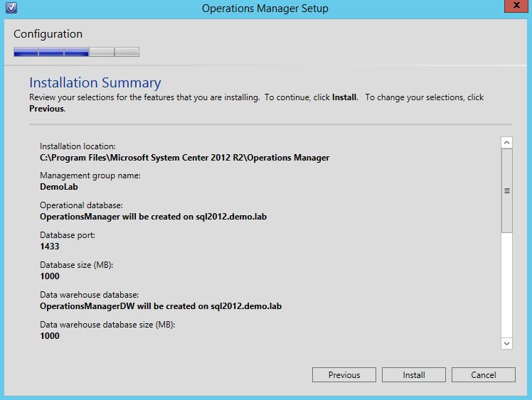Click the Operations Manager Setup title bar icon
Viewport: 532px width, 400px height.
[9, 9]
